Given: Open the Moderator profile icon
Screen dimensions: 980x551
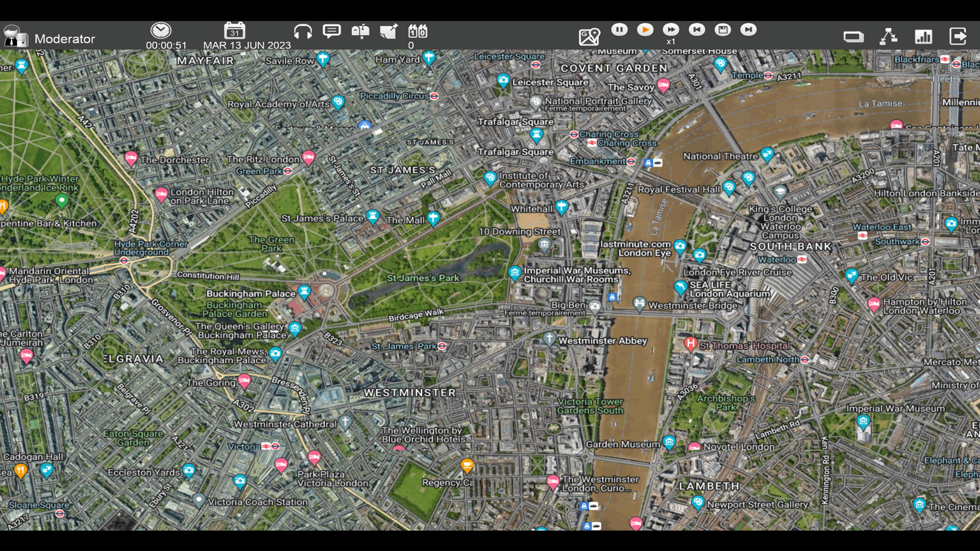Looking at the screenshot, I should point(15,36).
